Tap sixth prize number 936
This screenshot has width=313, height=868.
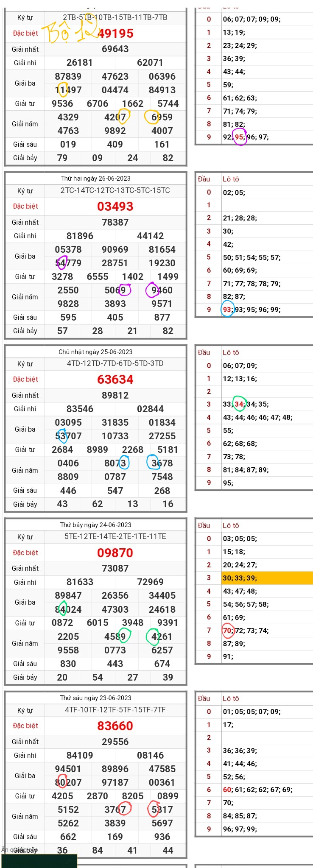[x=162, y=837]
